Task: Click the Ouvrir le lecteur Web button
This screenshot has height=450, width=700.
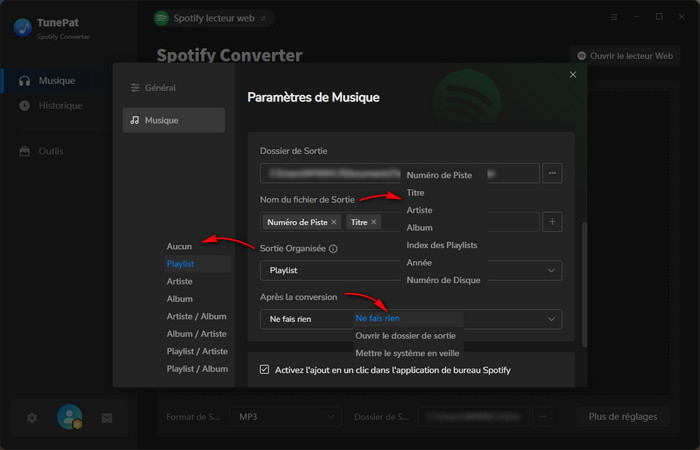Action: point(622,56)
